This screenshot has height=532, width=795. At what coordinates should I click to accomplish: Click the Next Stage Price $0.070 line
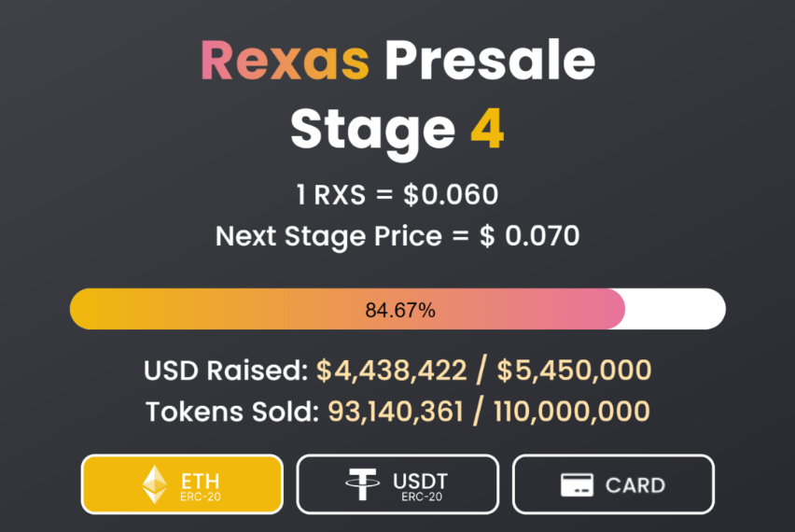(397, 236)
